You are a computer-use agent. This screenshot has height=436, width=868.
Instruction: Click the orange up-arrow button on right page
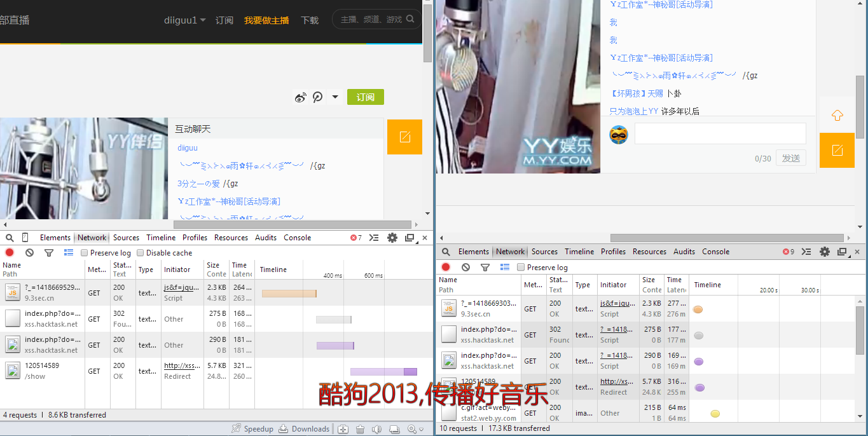[x=837, y=115]
